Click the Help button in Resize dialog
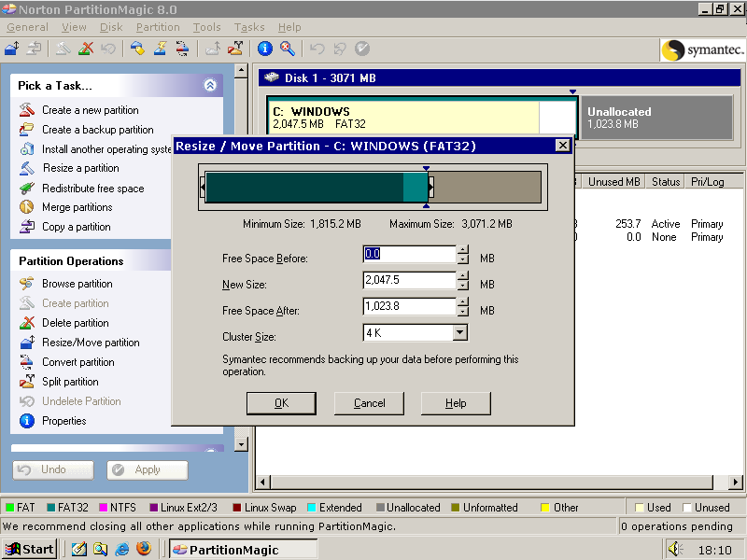 (456, 403)
